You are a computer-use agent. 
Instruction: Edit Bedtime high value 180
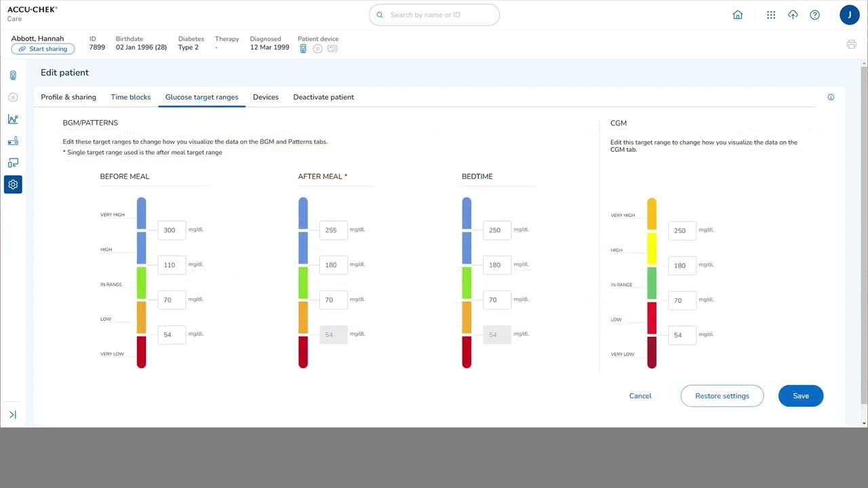tap(497, 265)
